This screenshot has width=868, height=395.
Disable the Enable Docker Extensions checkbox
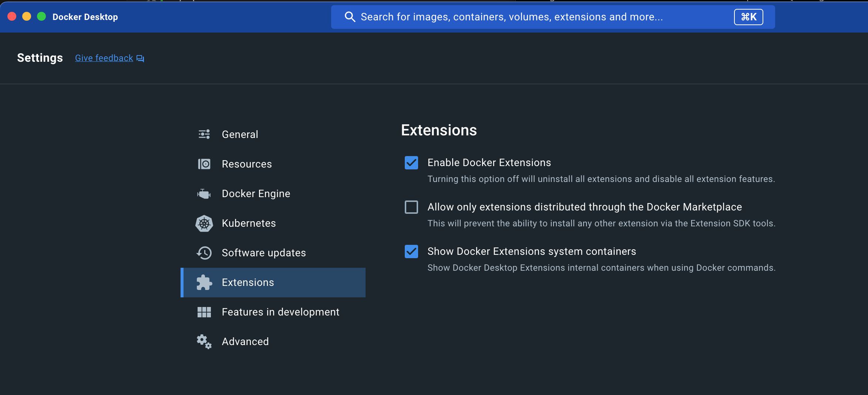(x=411, y=163)
